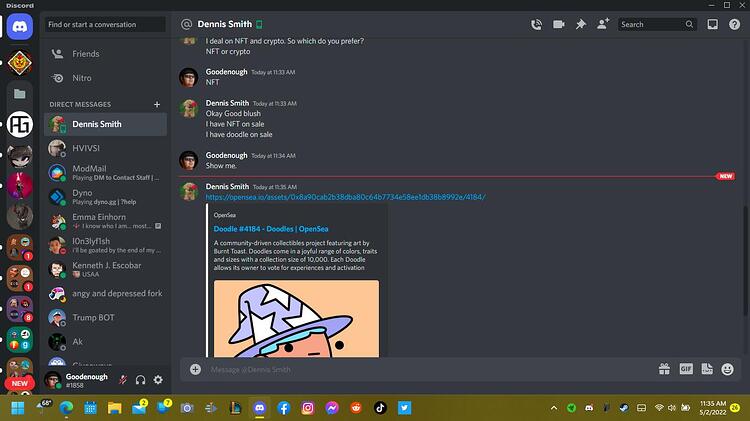
Task: Open the gift Nitro icon
Action: [x=664, y=369]
